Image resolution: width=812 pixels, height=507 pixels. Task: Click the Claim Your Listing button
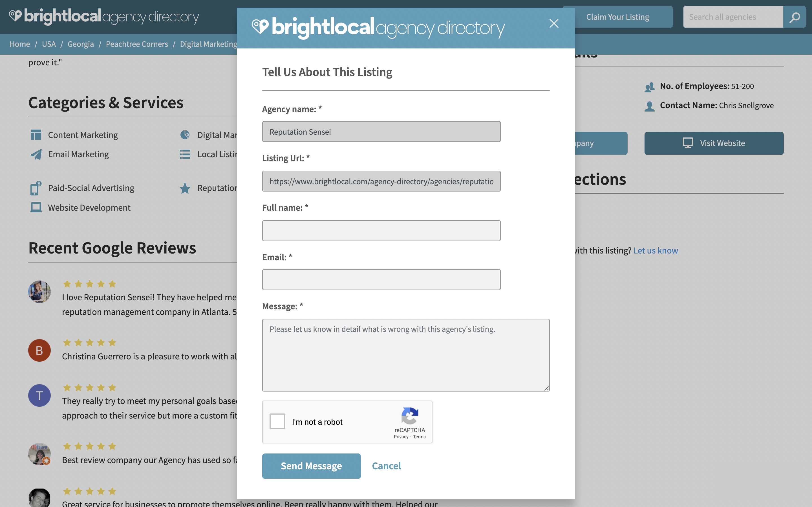coord(617,17)
